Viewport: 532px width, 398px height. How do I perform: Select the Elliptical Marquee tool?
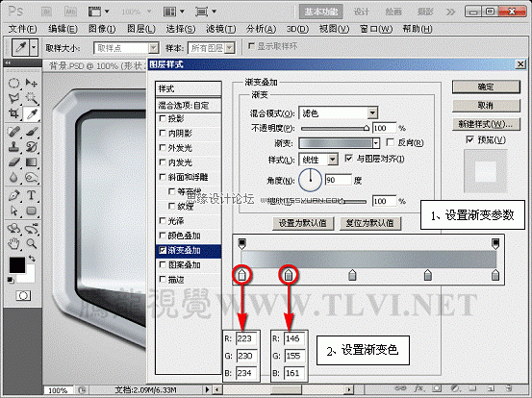tap(13, 83)
